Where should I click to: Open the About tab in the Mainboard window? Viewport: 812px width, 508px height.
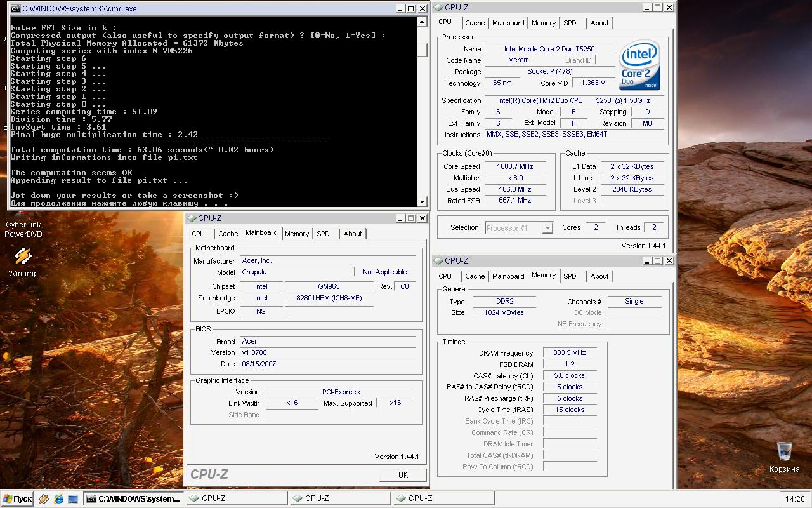point(353,234)
